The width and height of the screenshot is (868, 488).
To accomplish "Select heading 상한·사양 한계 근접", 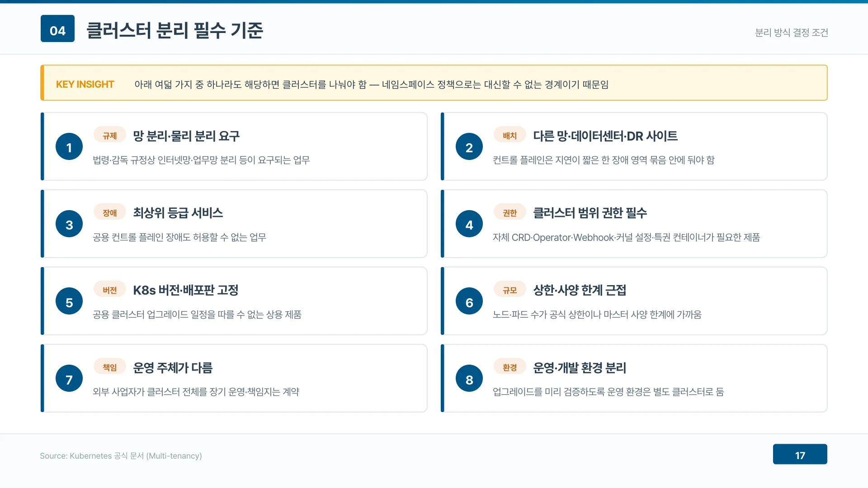I will tap(580, 290).
